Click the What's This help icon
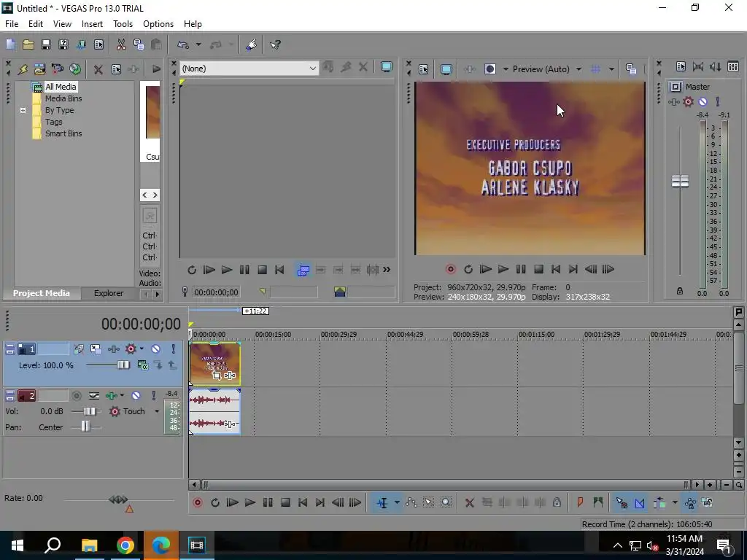 click(x=275, y=44)
